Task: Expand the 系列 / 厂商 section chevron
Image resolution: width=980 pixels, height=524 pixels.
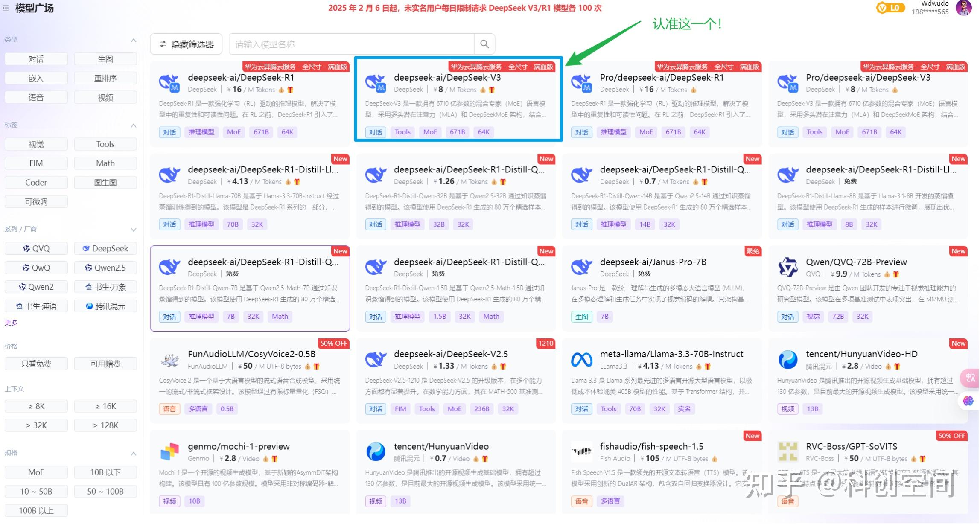Action: click(x=133, y=230)
